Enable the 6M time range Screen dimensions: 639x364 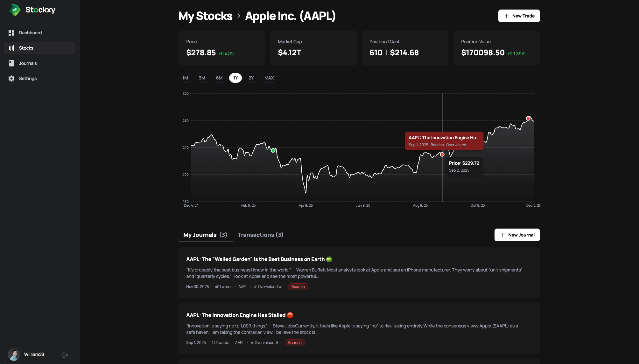click(219, 78)
